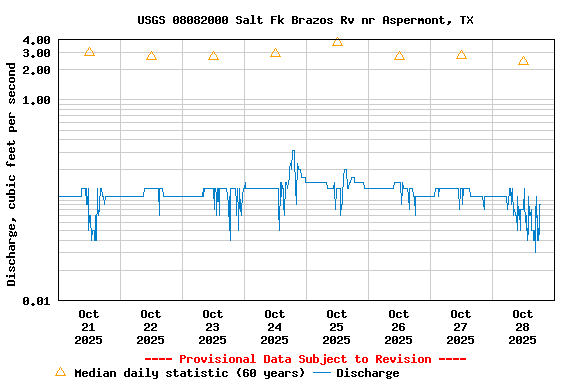This screenshot has width=576, height=384.
Task: Click the y-axis label 2.00
Action: [36, 70]
